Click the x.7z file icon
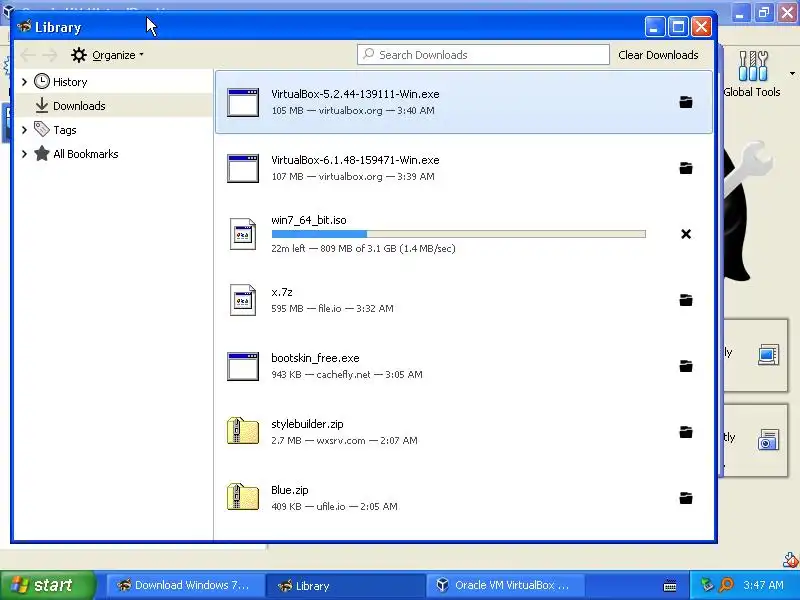This screenshot has width=800, height=600. (x=243, y=300)
